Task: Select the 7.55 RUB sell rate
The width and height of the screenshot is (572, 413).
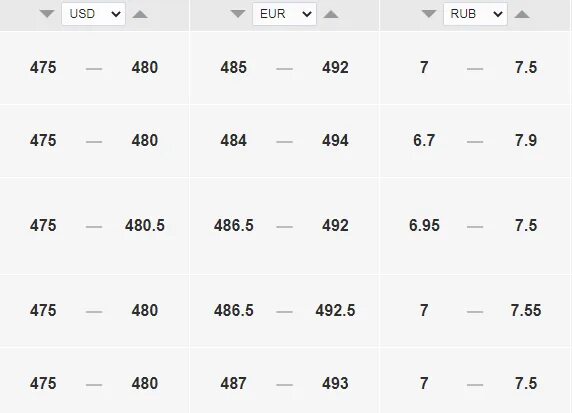Action: (x=526, y=310)
